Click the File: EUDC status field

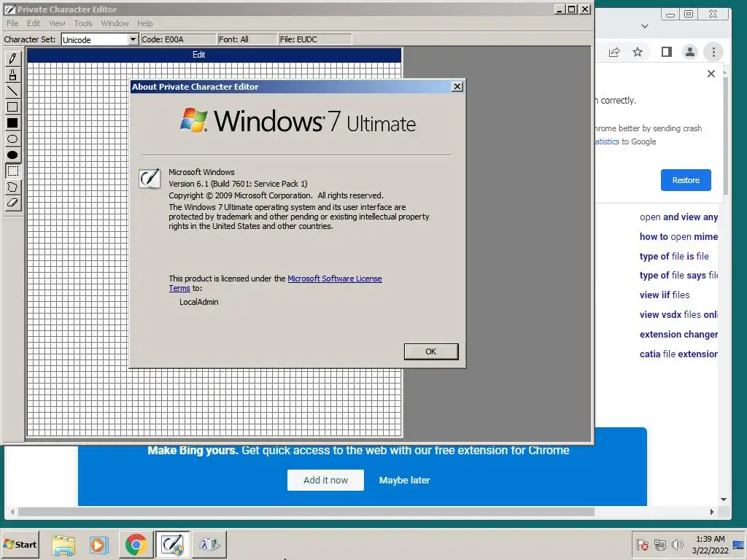click(x=315, y=39)
